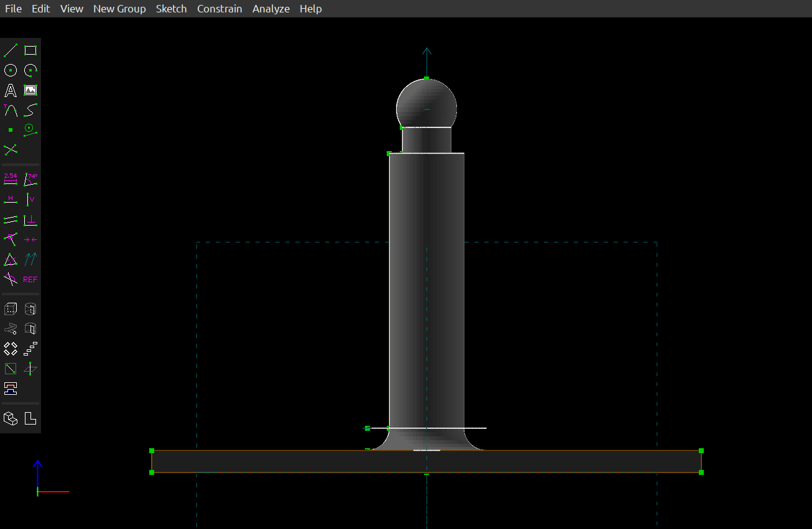Open the Analyze menu

click(271, 9)
